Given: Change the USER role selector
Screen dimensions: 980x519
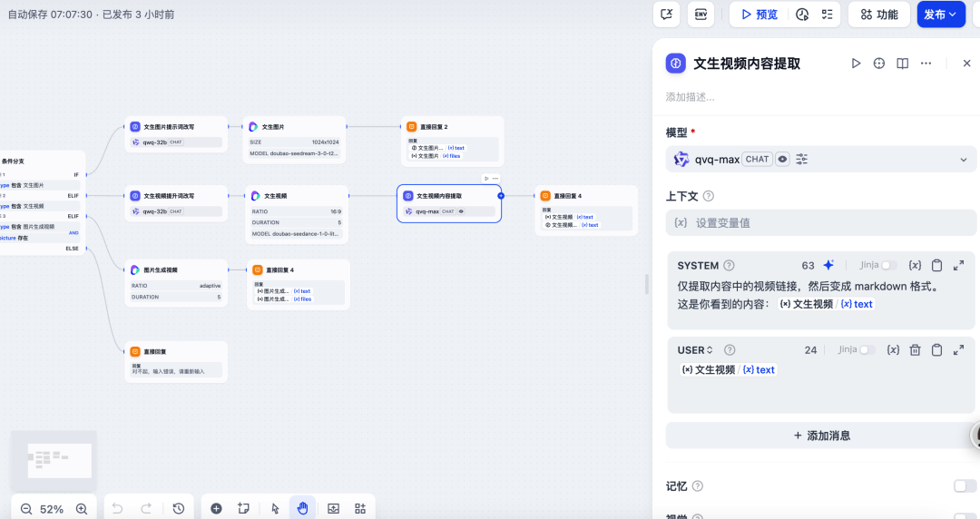Looking at the screenshot, I should [x=695, y=350].
